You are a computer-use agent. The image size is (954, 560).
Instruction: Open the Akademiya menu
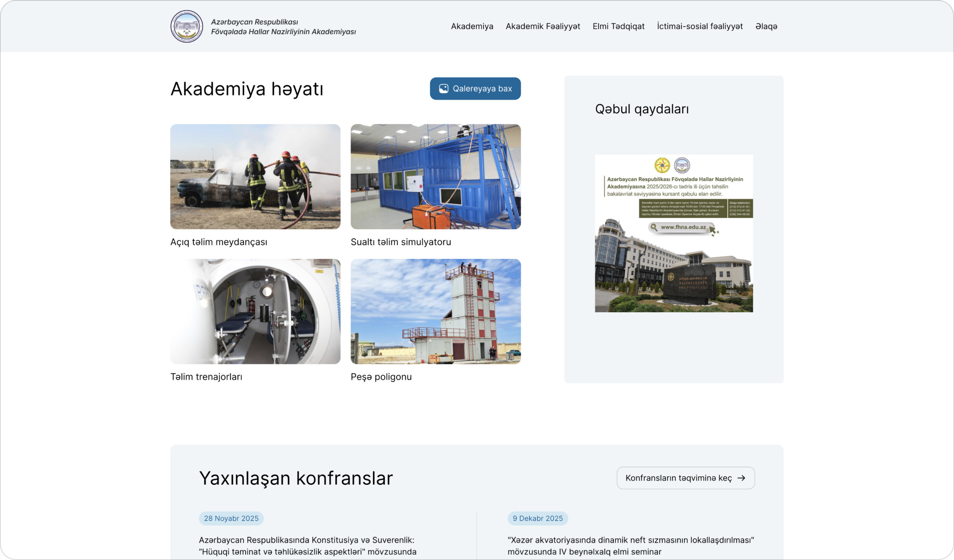pyautogui.click(x=472, y=26)
